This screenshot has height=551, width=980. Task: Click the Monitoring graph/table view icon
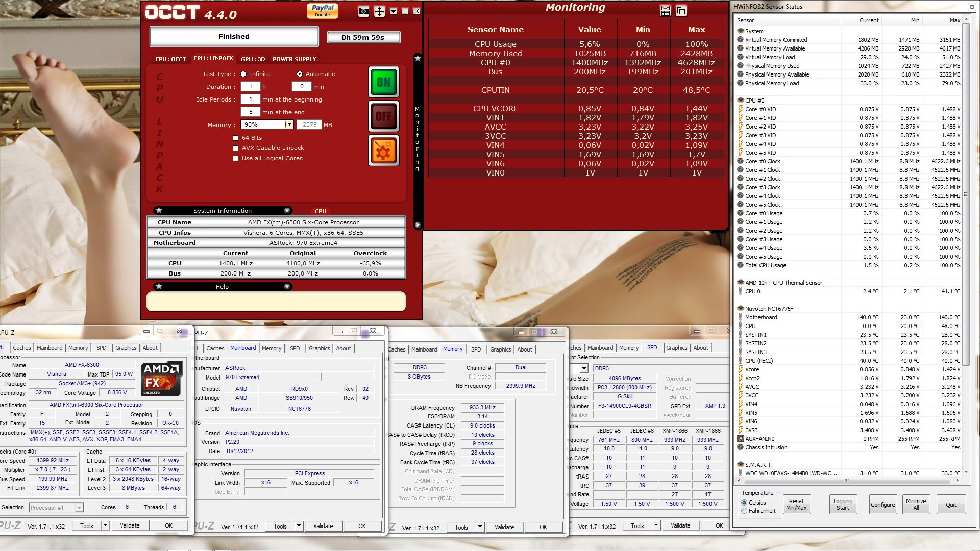[x=665, y=11]
